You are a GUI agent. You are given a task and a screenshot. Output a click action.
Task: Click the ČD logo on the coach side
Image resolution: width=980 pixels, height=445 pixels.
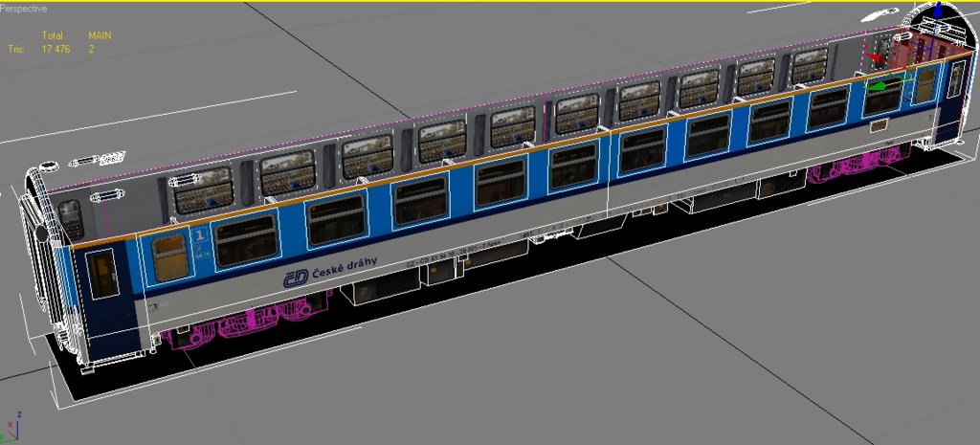click(295, 278)
